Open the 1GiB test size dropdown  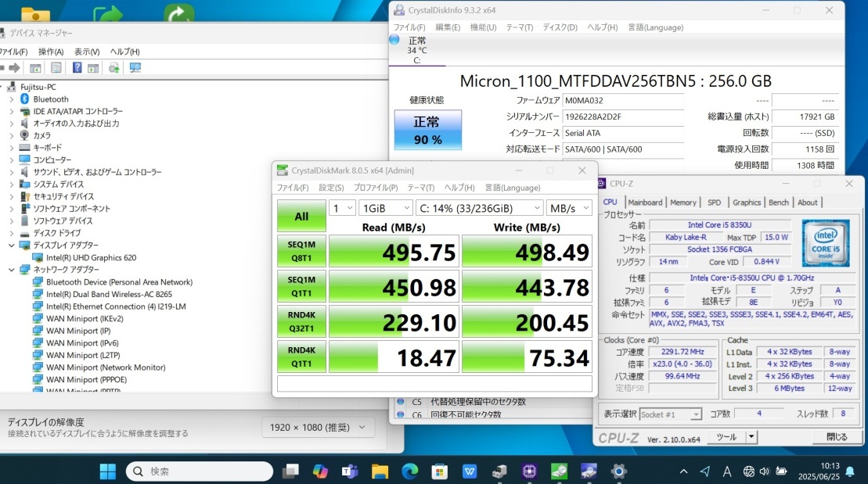(385, 208)
